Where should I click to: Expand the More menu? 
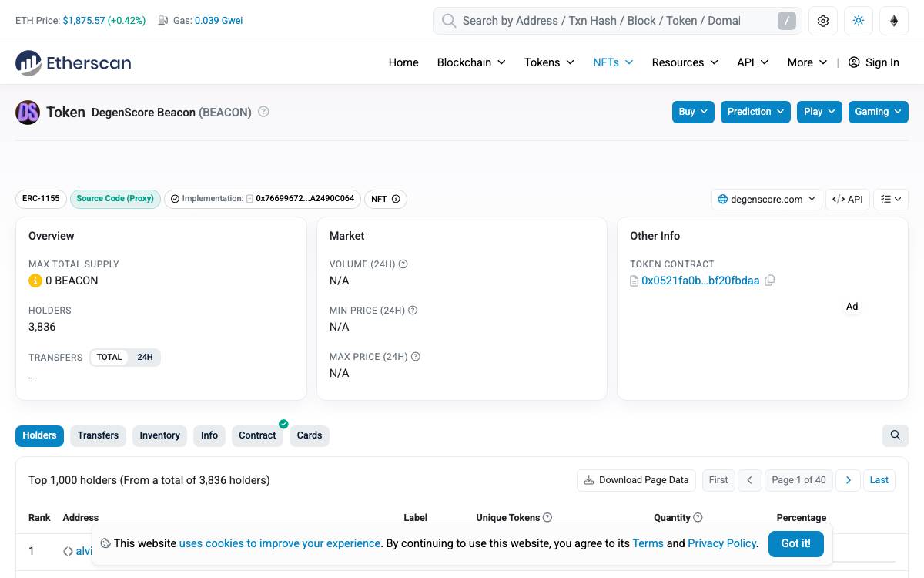click(807, 62)
